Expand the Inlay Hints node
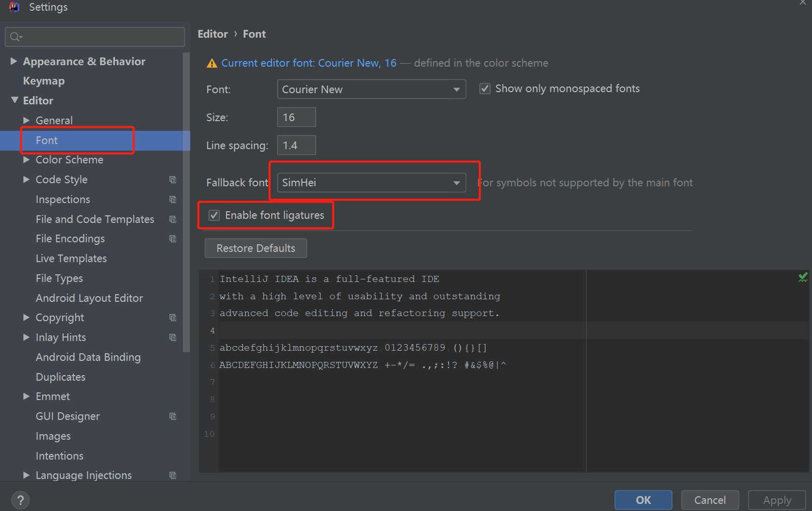The image size is (812, 511). [26, 337]
